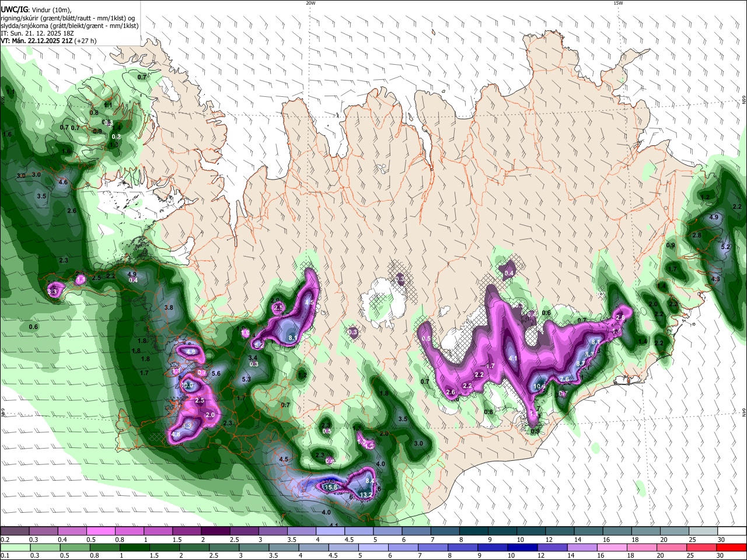Select the darkest green 1 swatch in rain legend
Screen dimensions: 747x560
click(x=135, y=547)
